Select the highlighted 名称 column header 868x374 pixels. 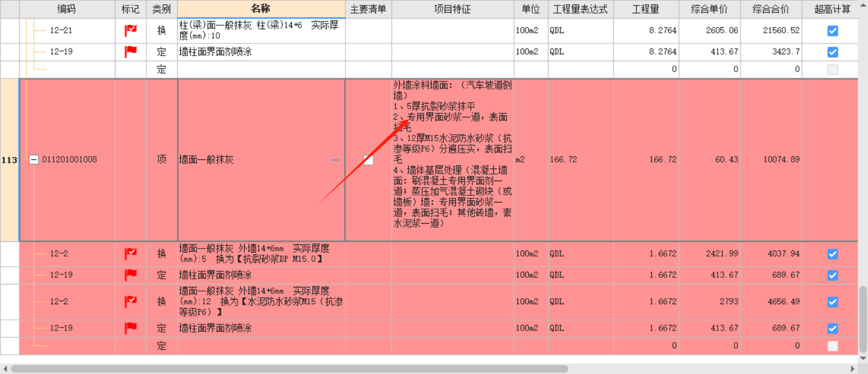pos(261,9)
